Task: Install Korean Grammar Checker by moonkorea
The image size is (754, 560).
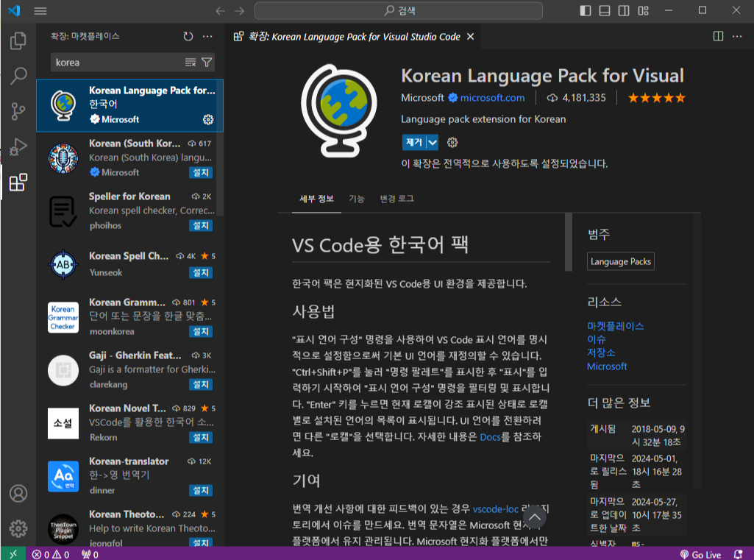Action: pyautogui.click(x=201, y=331)
